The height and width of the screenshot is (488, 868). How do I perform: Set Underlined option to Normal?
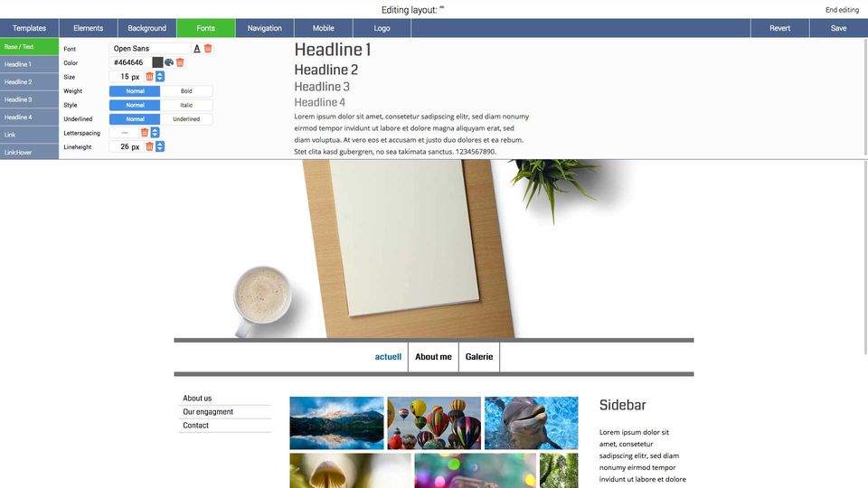135,119
